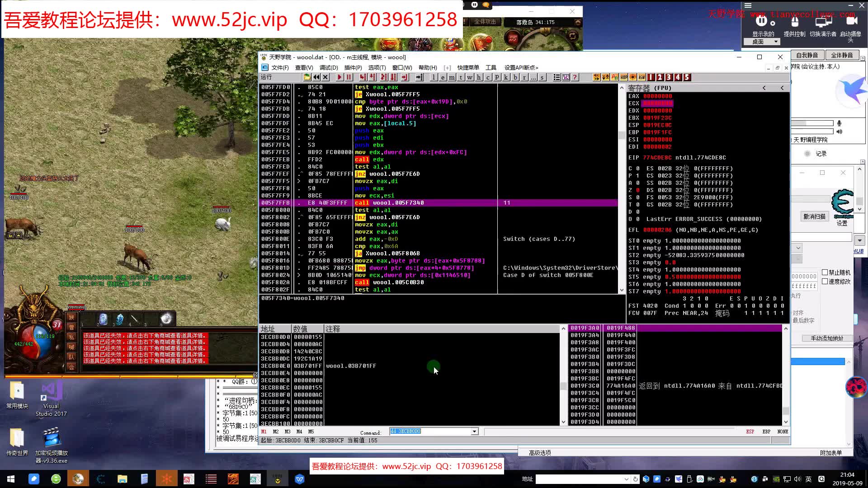
Task: Pause screen sharing in meeting toolbar
Action: [761, 21]
